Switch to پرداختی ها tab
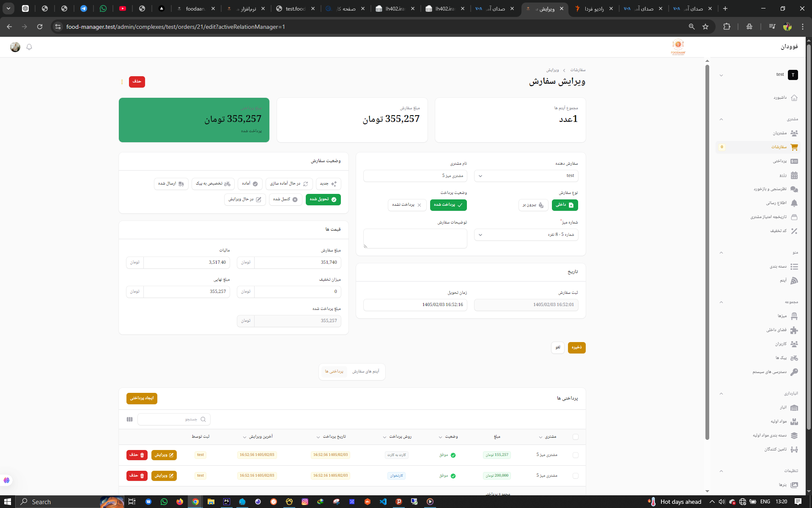The width and height of the screenshot is (812, 508). click(334, 372)
